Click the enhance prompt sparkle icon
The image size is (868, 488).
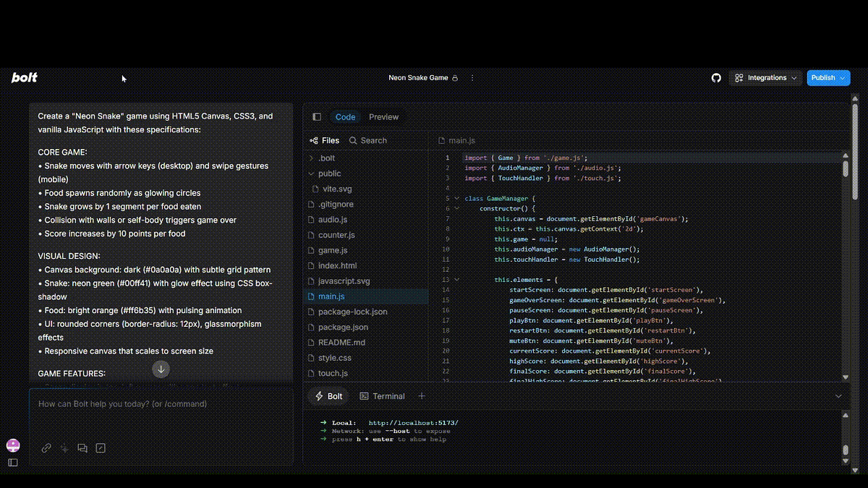pyautogui.click(x=64, y=448)
